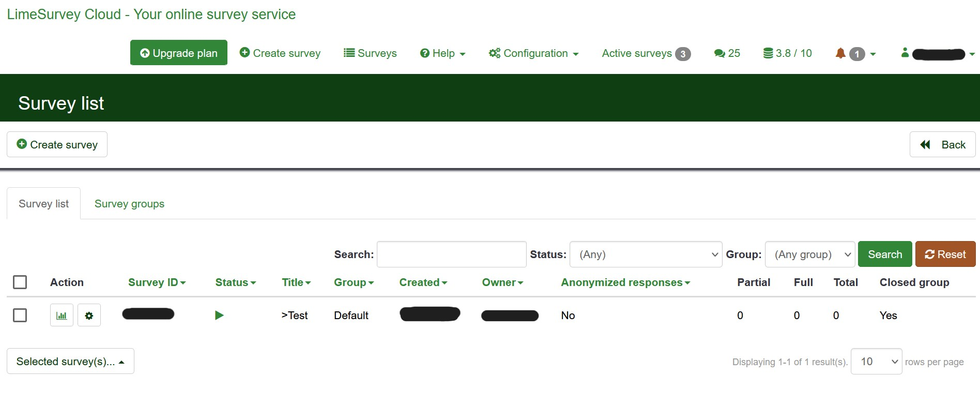Sort by Group column header
Viewport: 980px width, 420px height.
point(354,282)
